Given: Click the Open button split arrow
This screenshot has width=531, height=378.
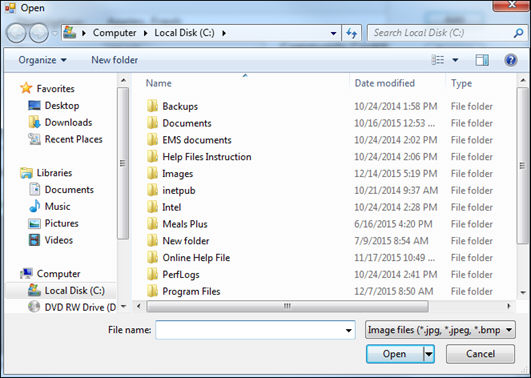Looking at the screenshot, I should (x=429, y=354).
